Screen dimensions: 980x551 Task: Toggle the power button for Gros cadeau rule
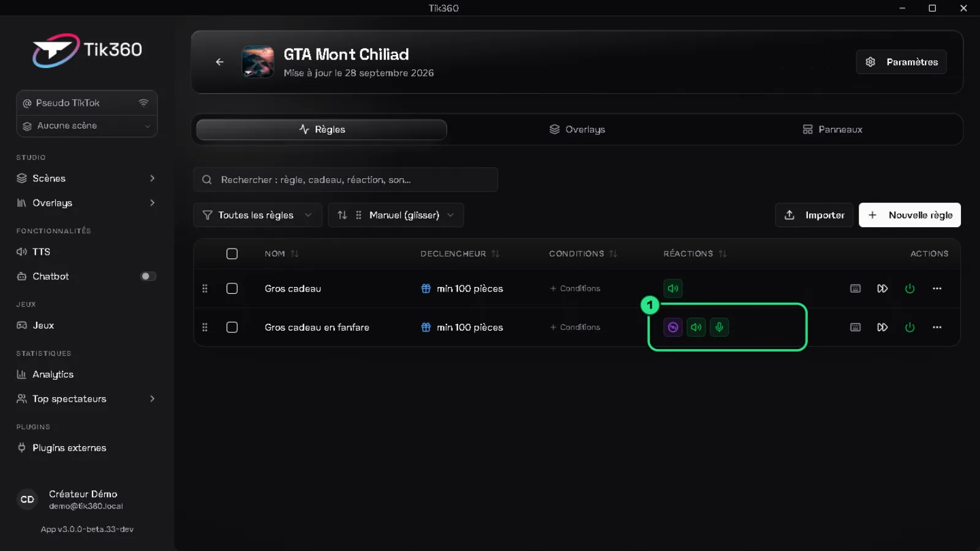pos(910,288)
